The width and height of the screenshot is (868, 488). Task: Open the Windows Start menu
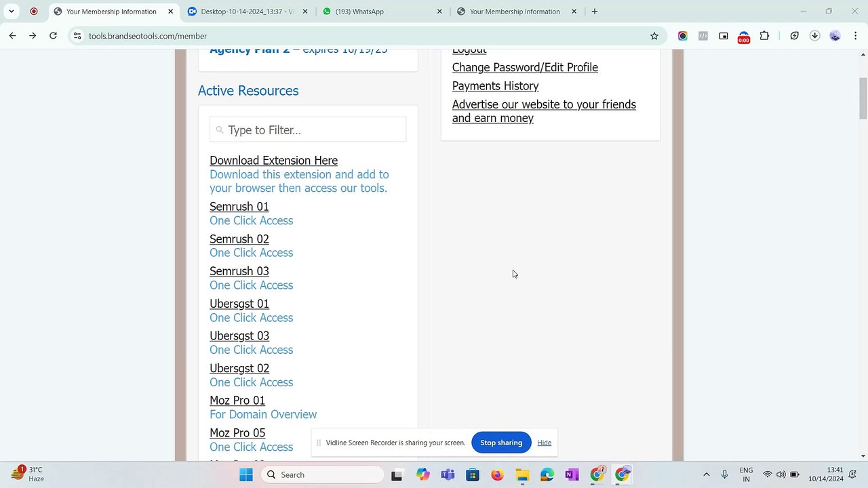pyautogui.click(x=245, y=474)
